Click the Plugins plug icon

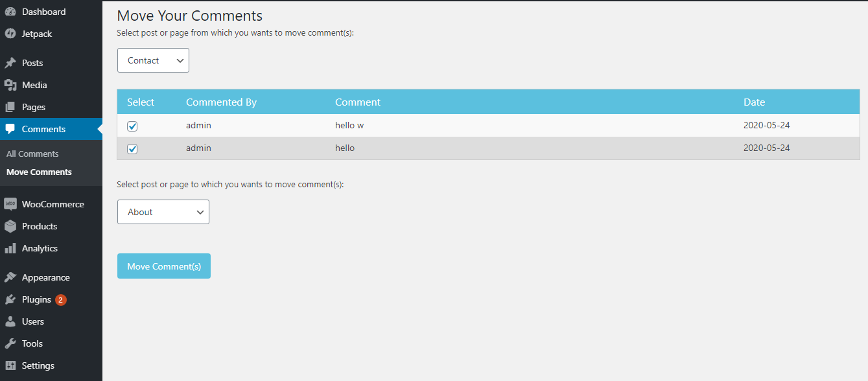point(10,299)
